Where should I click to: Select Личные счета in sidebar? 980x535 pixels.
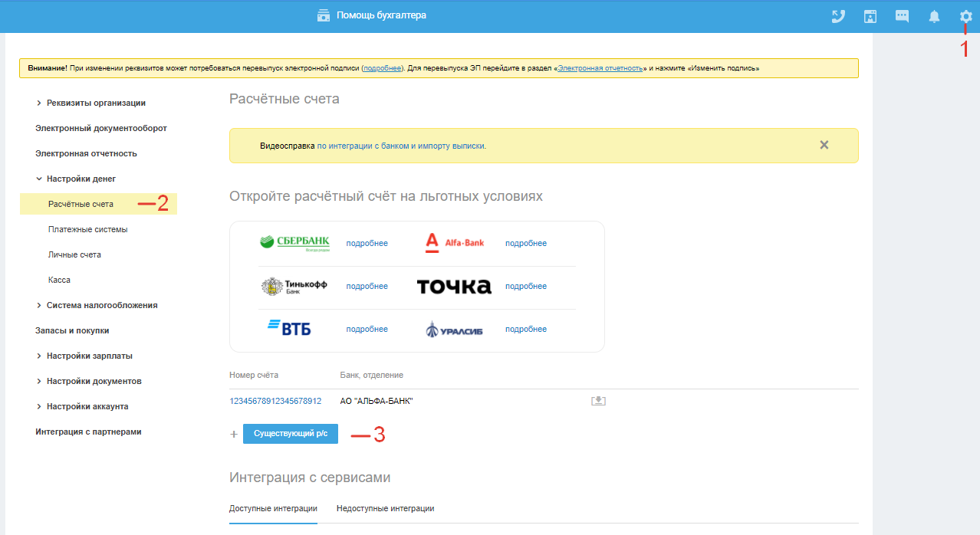[x=74, y=254]
